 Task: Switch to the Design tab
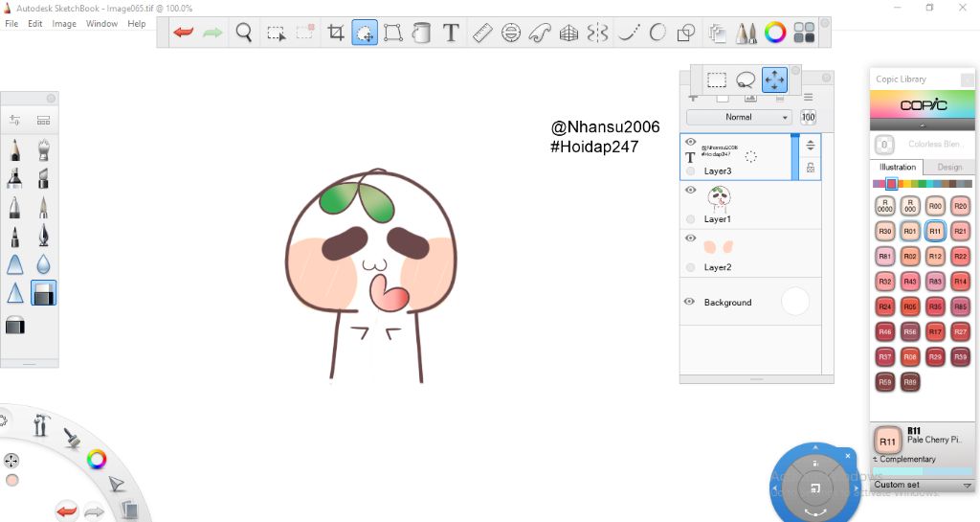click(x=949, y=167)
